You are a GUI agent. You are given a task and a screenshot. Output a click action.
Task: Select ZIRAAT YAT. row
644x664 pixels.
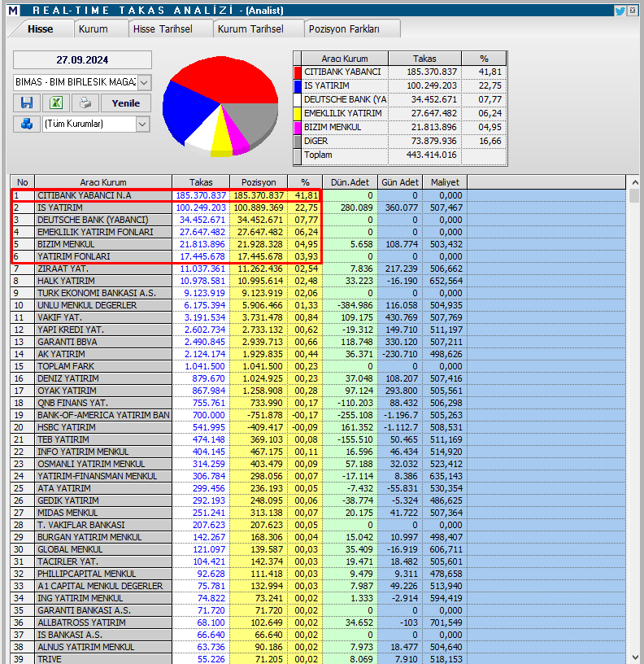[x=318, y=269]
